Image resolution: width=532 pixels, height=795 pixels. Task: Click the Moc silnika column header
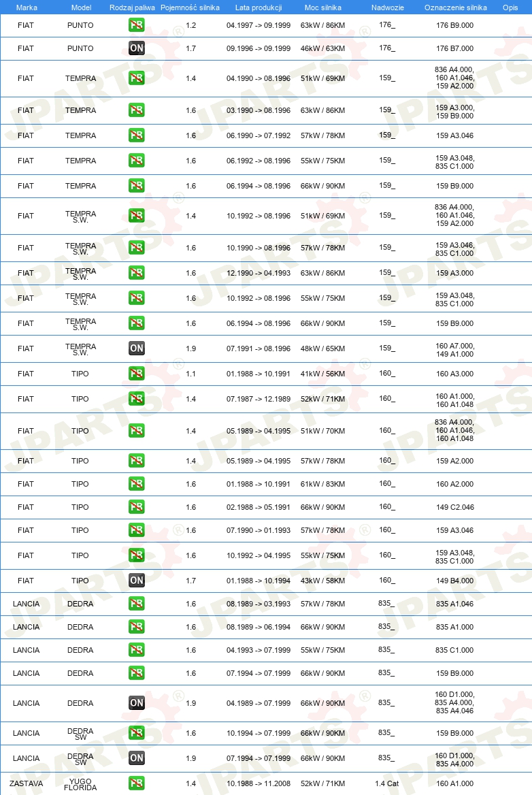pos(322,7)
